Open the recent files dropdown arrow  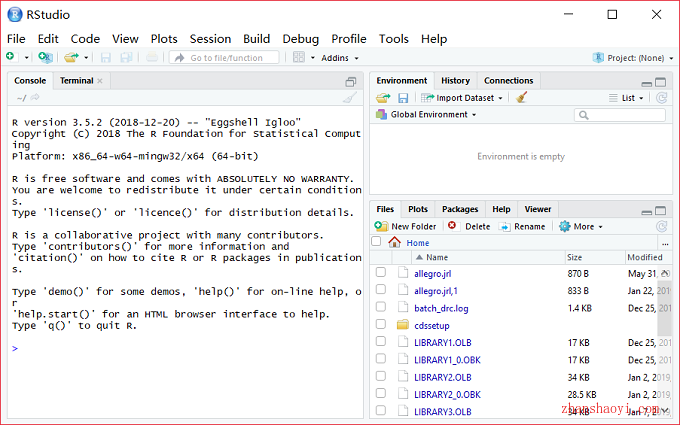pos(86,58)
